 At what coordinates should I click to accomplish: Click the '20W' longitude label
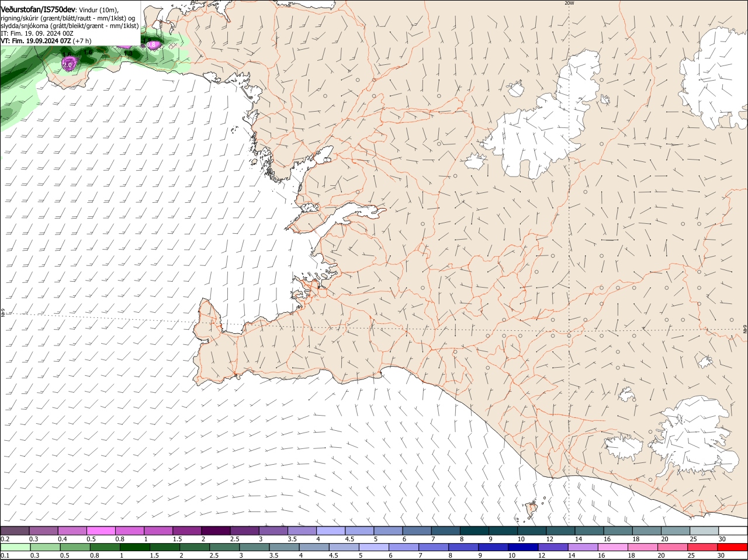click(569, 3)
